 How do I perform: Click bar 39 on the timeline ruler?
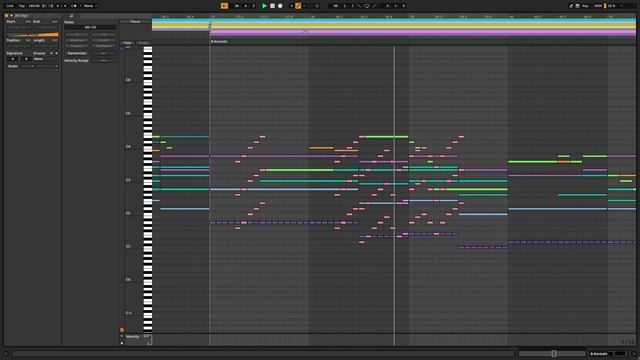coord(412,17)
